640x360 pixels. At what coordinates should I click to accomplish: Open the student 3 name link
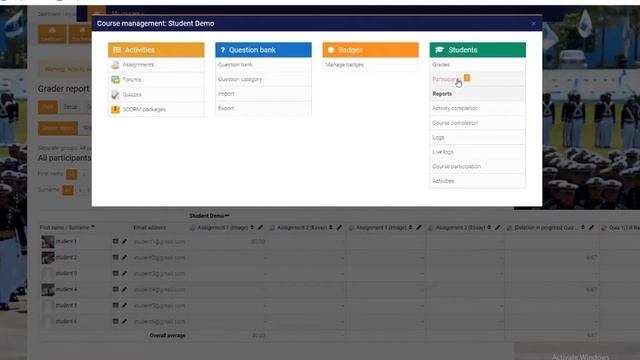[x=66, y=273]
